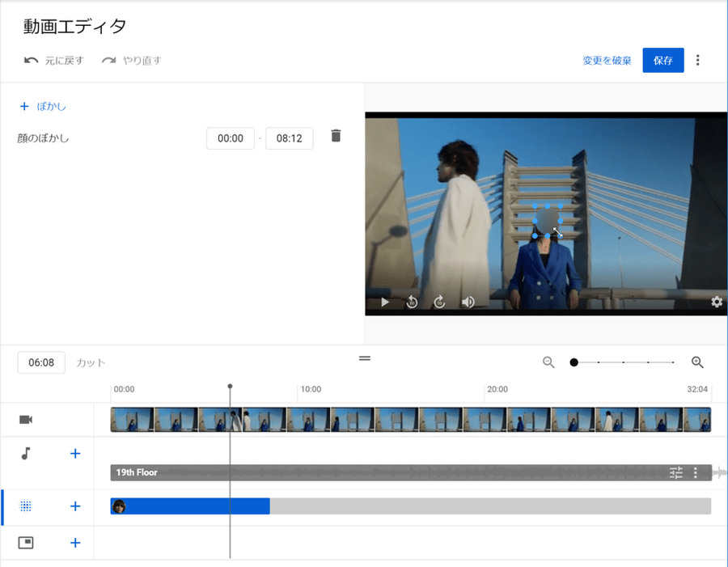This screenshot has height=567, width=728.
Task: Open 19th Floor audio mix settings
Action: click(x=676, y=473)
